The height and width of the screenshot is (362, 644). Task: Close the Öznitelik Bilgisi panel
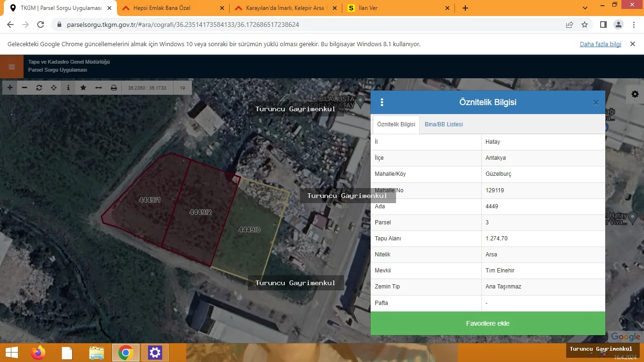[595, 102]
